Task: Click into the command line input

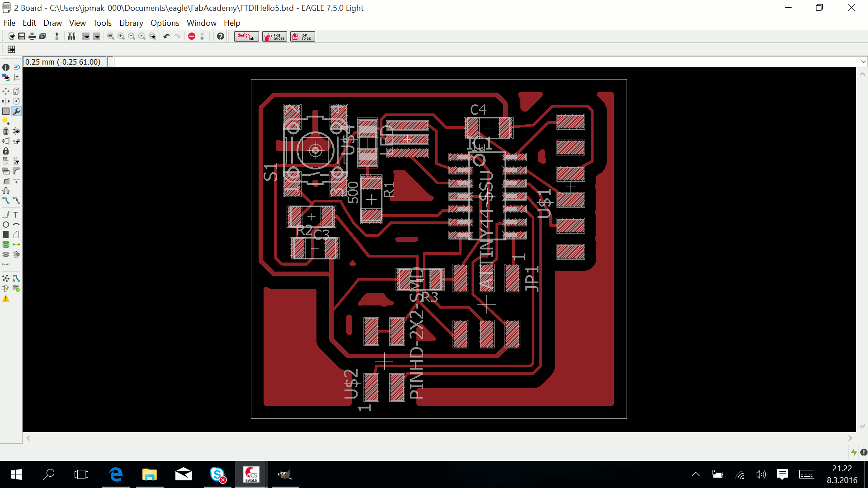Action: [487, 62]
